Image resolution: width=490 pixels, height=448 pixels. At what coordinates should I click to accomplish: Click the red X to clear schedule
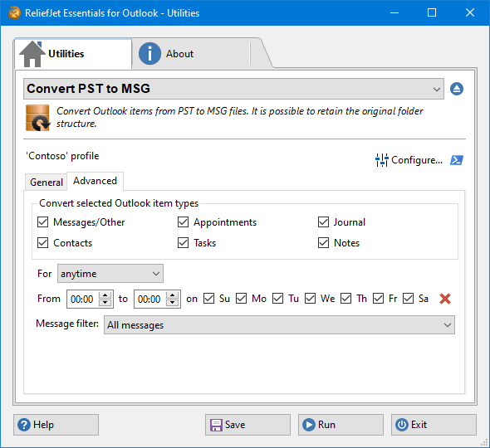(x=445, y=299)
